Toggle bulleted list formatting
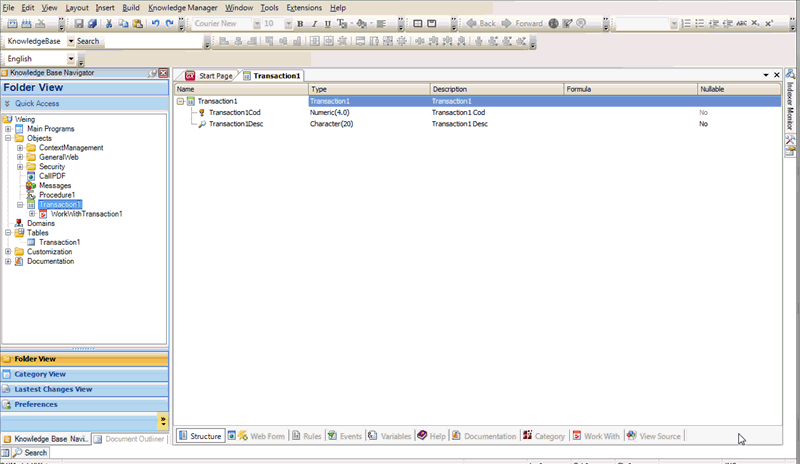Image resolution: width=800 pixels, height=464 pixels. [700, 23]
